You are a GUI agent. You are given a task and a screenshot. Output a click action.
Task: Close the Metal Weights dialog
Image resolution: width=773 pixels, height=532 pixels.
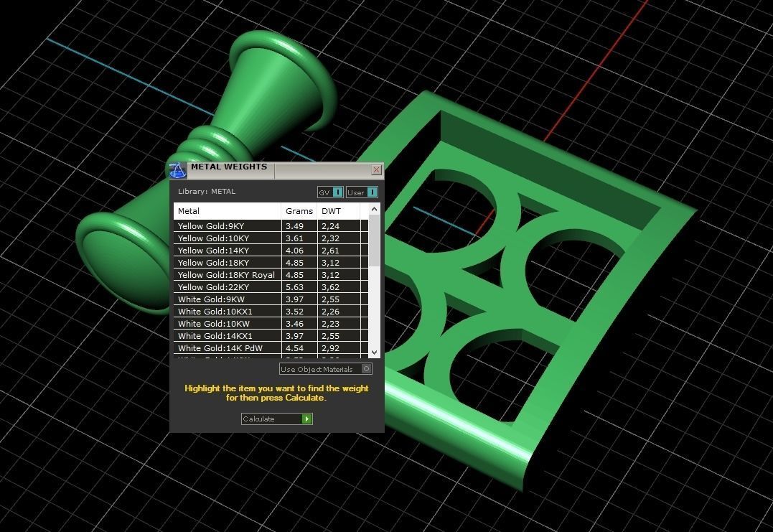point(376,169)
